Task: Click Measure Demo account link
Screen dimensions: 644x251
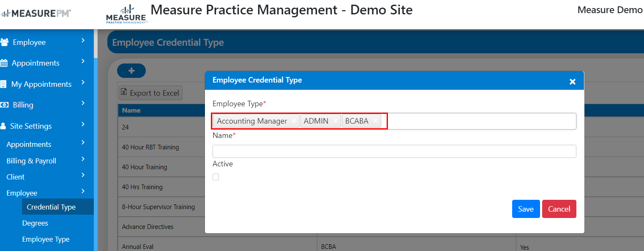Action: [610, 10]
